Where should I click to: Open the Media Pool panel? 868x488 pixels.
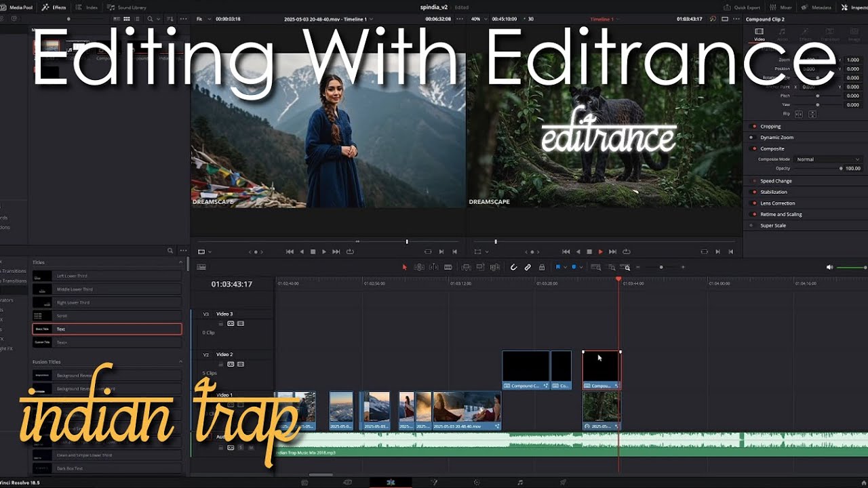pyautogui.click(x=16, y=7)
